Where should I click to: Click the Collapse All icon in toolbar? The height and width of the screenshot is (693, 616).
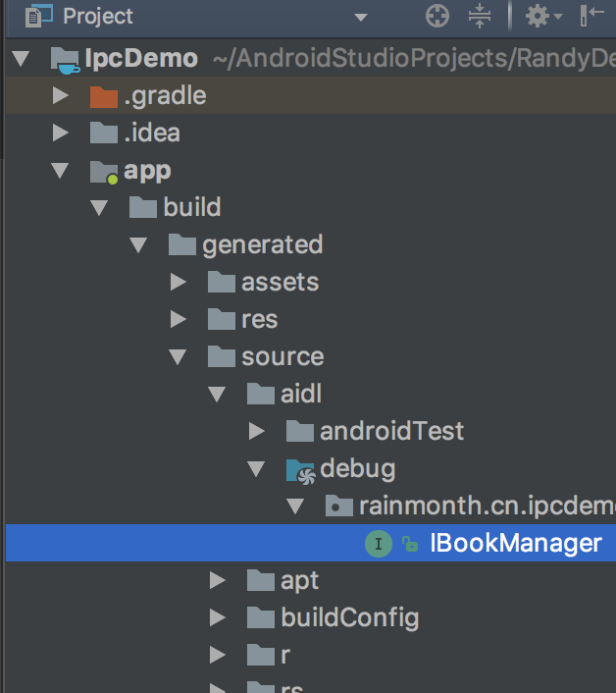[479, 16]
